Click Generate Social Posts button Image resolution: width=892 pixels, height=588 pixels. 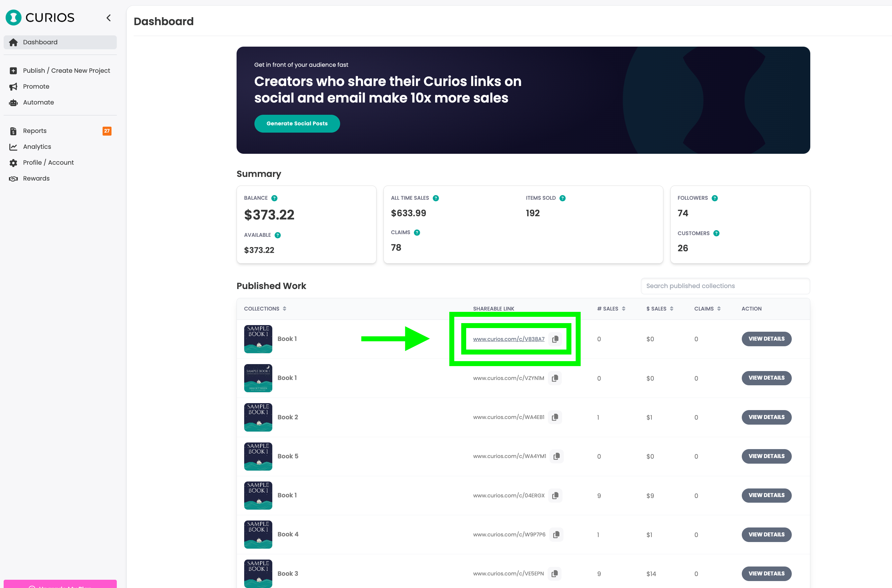pyautogui.click(x=297, y=123)
